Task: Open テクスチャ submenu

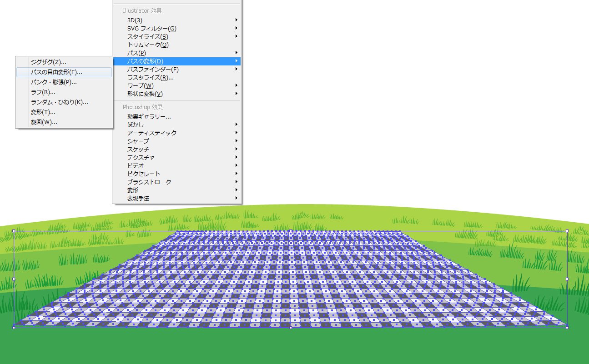Action: [x=177, y=157]
